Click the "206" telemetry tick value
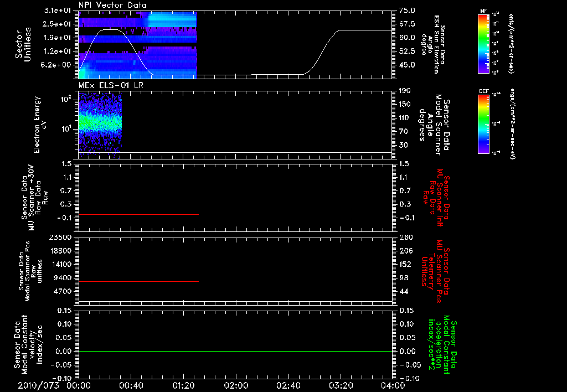This screenshot has height=392, width=567. click(406, 251)
